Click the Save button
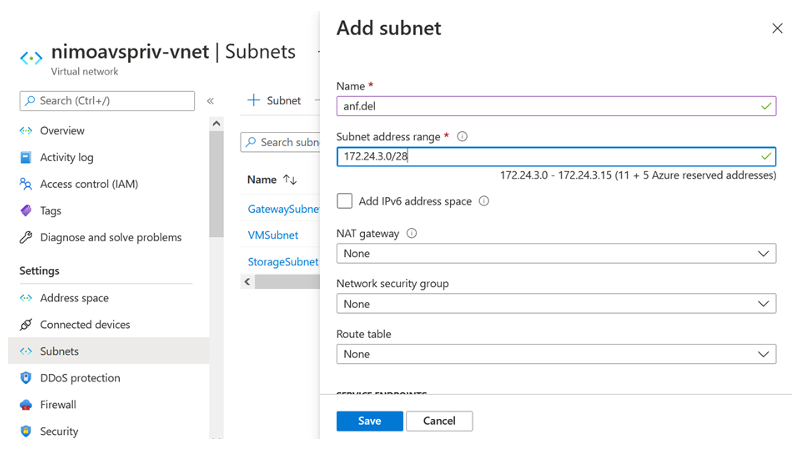The image size is (800, 450). pyautogui.click(x=369, y=421)
